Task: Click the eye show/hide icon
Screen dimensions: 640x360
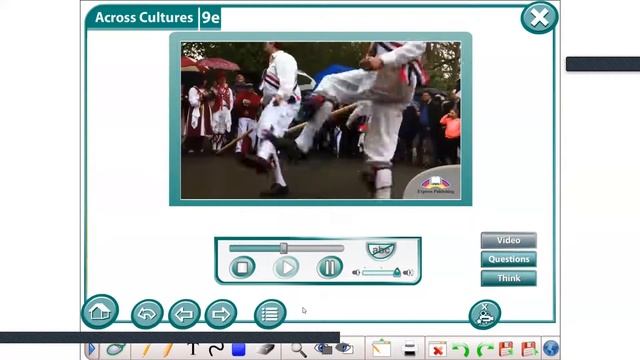Action: pyautogui.click(x=344, y=349)
